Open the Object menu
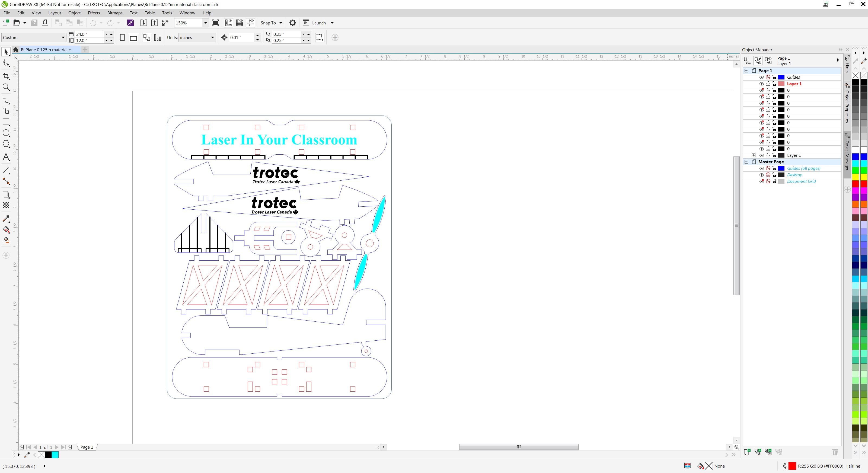868x473 pixels. pos(74,13)
